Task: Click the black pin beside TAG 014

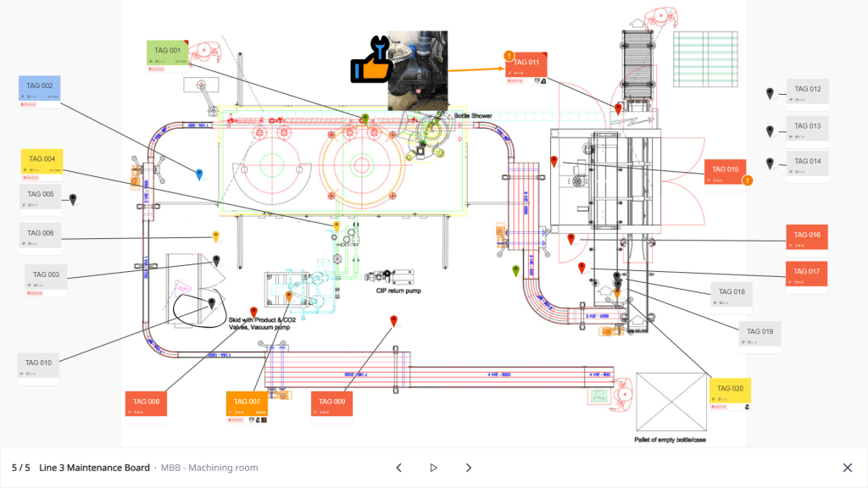Action: pos(770,164)
